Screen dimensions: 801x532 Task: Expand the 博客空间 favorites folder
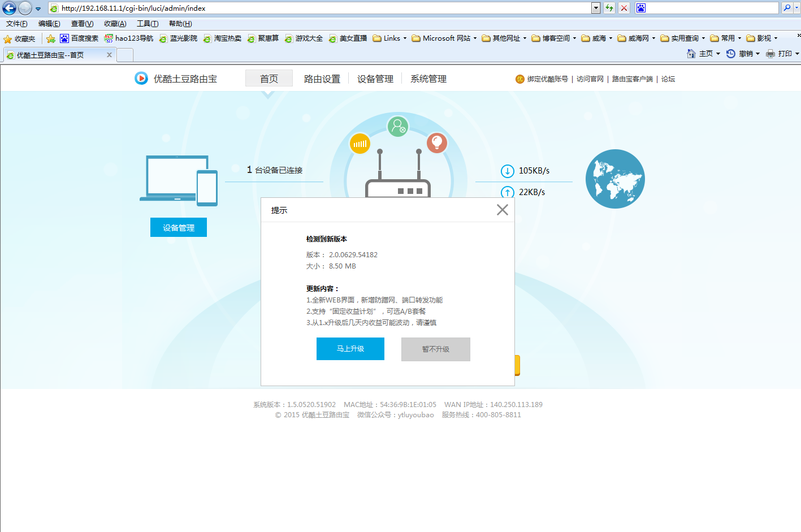554,38
